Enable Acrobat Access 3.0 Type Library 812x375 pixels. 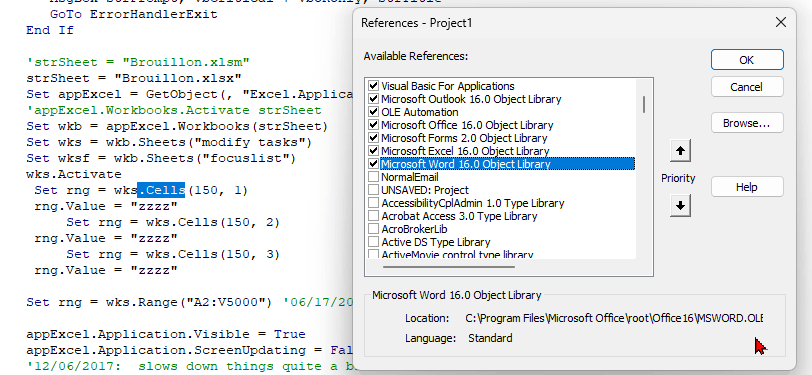pyautogui.click(x=373, y=215)
